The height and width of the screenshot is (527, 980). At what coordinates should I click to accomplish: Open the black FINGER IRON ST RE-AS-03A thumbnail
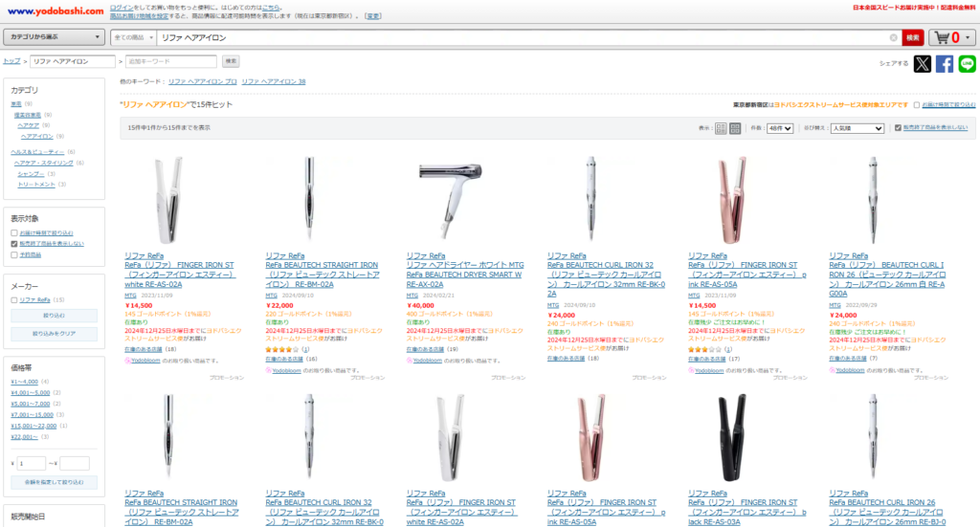point(732,437)
